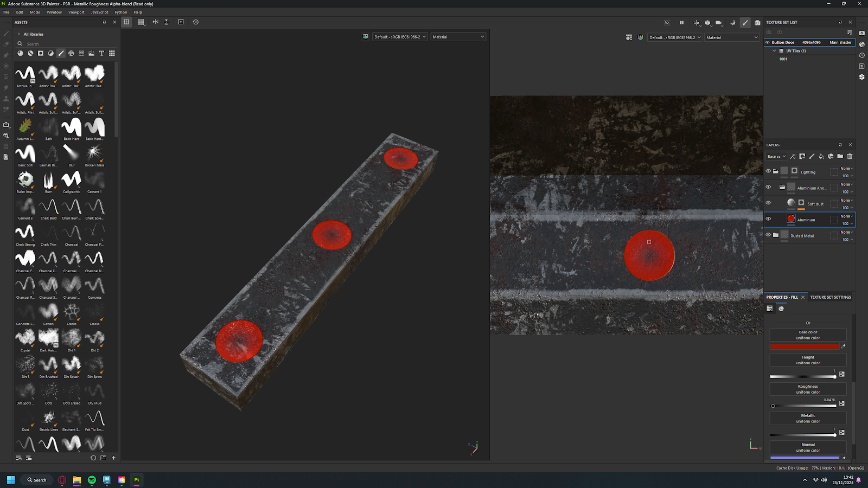The height and width of the screenshot is (488, 868).
Task: Switch to Rendering mode camera icon
Action: pos(757,23)
